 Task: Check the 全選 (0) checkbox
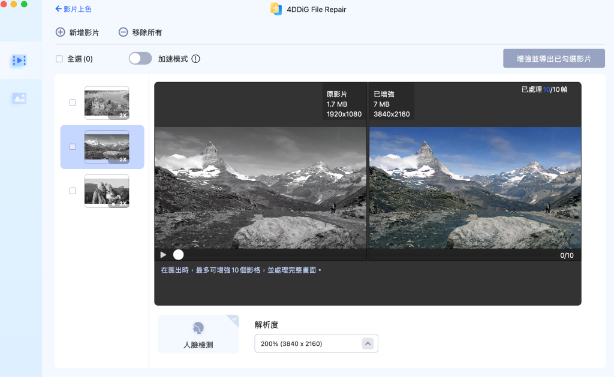coord(60,59)
